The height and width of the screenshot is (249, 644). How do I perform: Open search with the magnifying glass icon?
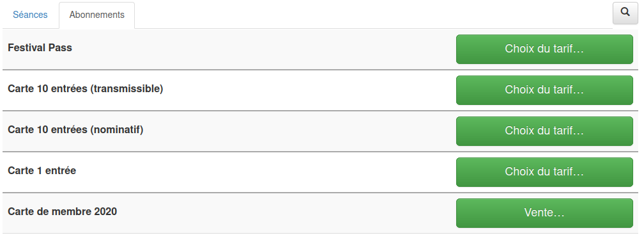[x=625, y=13]
